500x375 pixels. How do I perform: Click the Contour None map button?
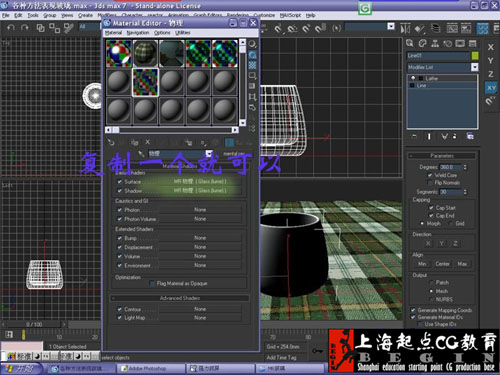pos(200,309)
